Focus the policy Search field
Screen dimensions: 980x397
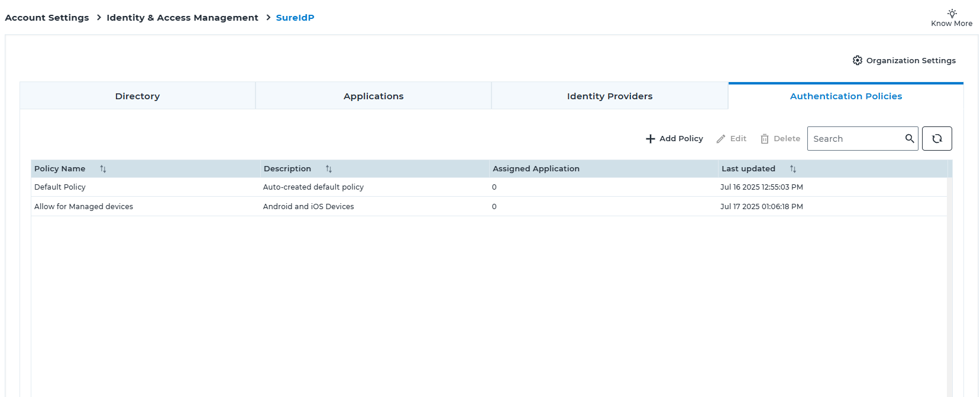(855, 139)
